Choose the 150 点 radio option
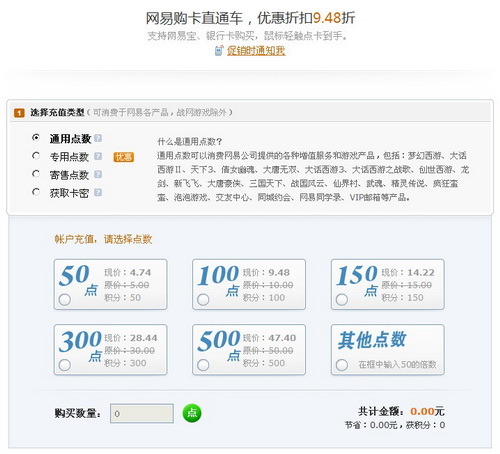The image size is (500, 454). point(342,300)
